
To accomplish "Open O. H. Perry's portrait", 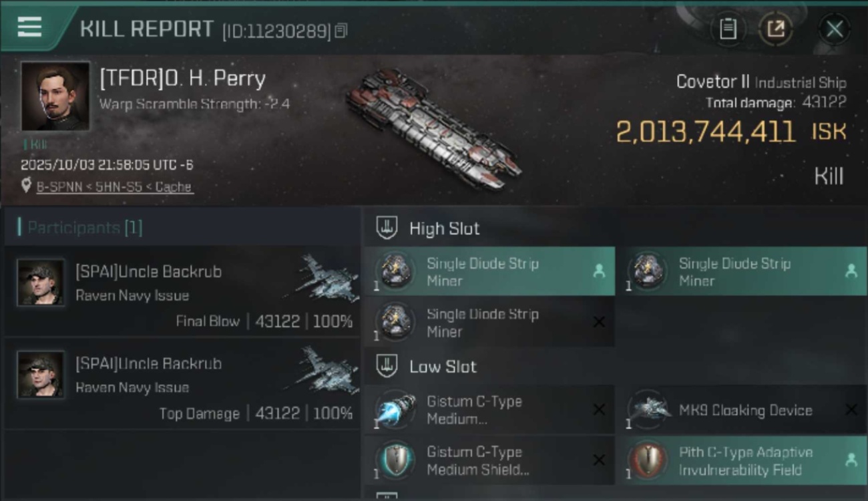I will click(x=55, y=96).
